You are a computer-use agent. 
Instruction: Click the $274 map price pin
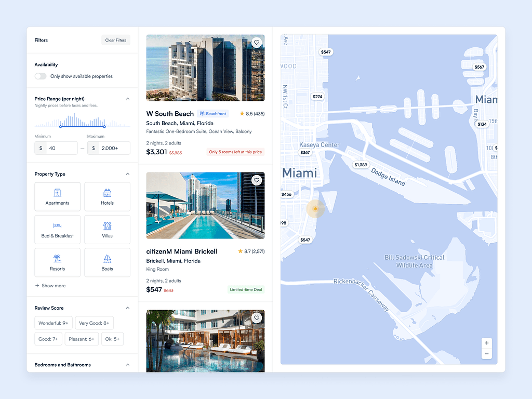[317, 96]
